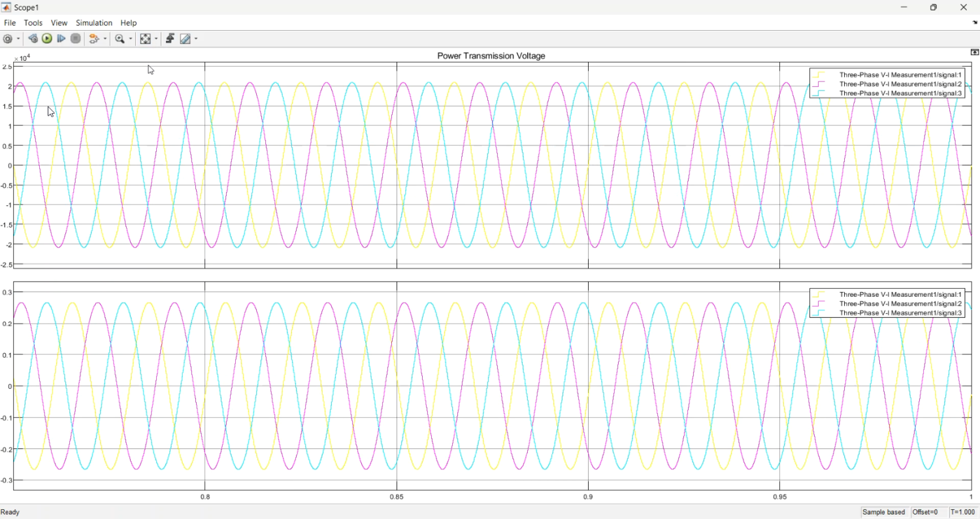
Task: Click the Step Forward icon
Action: pyautogui.click(x=61, y=39)
